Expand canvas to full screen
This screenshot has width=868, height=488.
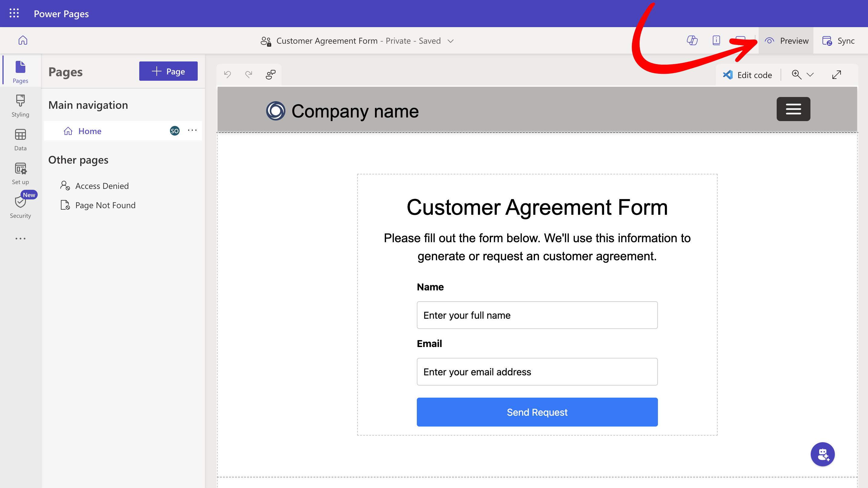click(836, 74)
